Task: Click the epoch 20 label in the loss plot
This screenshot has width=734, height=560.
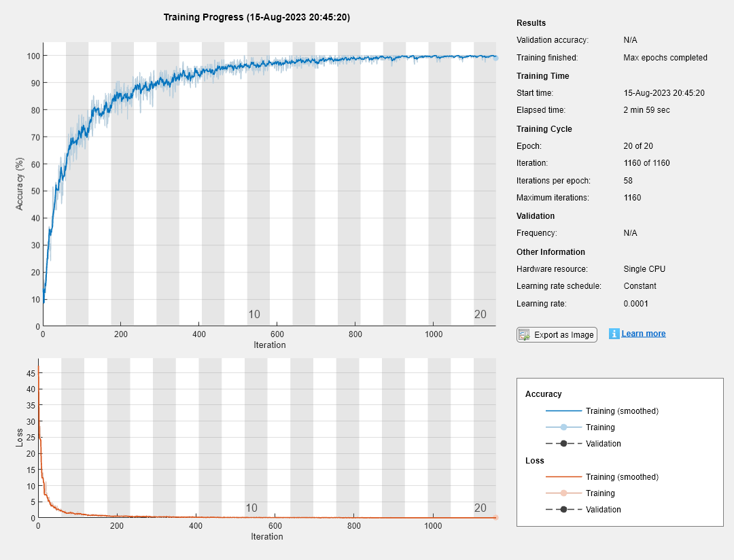Action: coord(480,508)
